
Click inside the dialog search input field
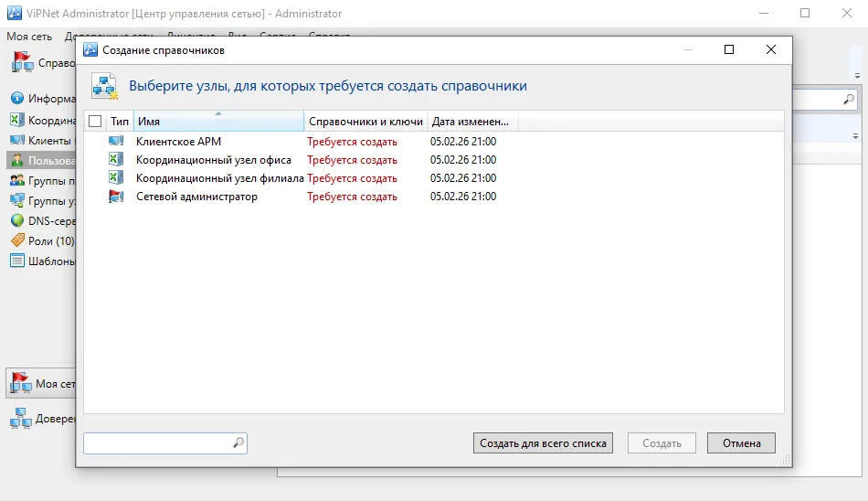pyautogui.click(x=158, y=443)
